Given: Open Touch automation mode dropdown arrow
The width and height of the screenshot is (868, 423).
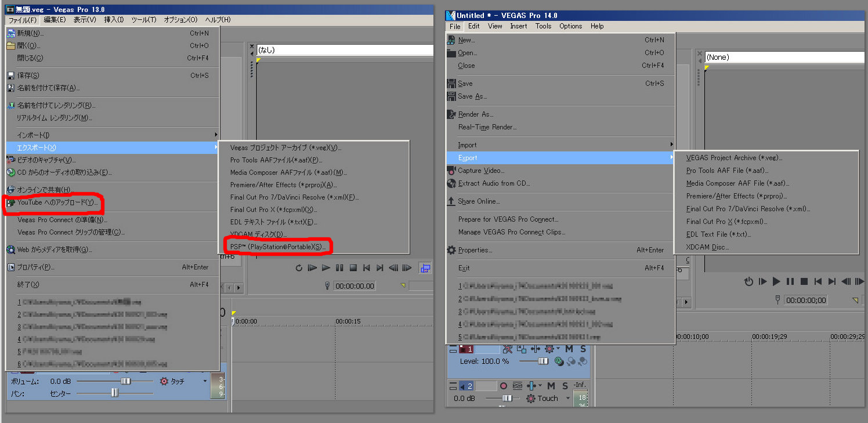Looking at the screenshot, I should (x=568, y=398).
